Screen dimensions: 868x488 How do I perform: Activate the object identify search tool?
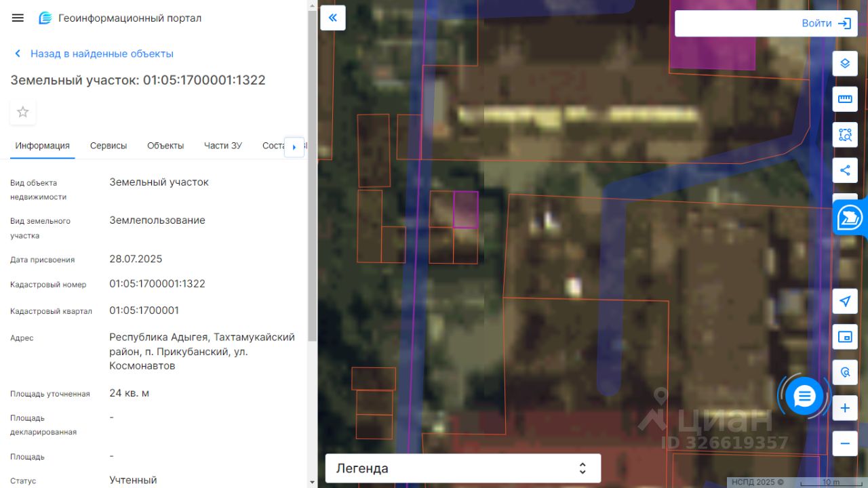tap(845, 373)
